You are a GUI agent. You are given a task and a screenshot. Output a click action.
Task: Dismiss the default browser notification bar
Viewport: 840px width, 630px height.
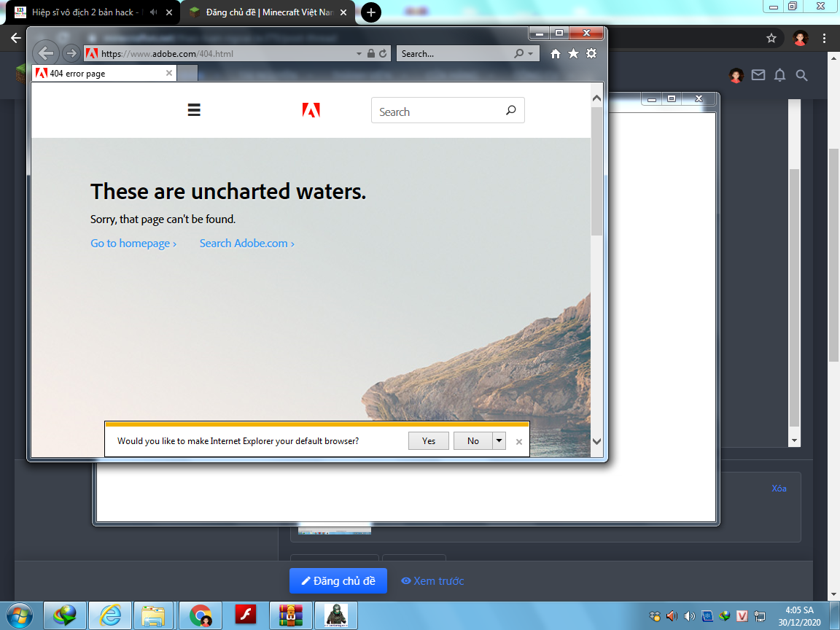coord(518,442)
